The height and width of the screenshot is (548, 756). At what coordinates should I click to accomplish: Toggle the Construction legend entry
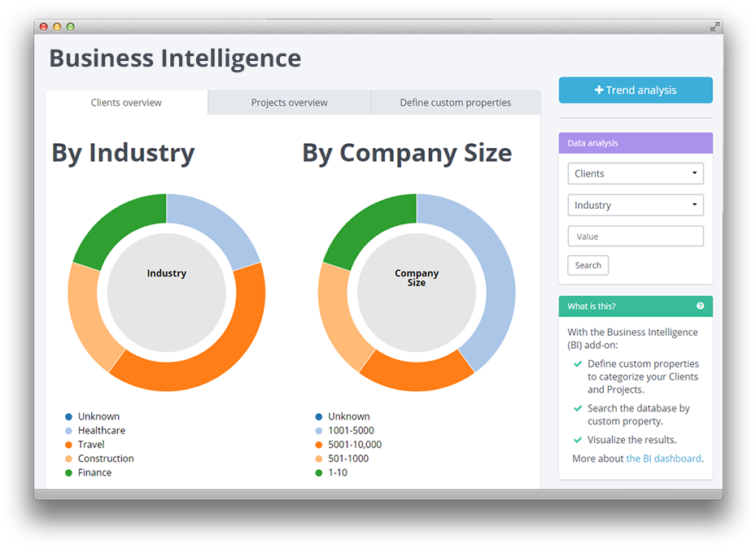(x=107, y=458)
